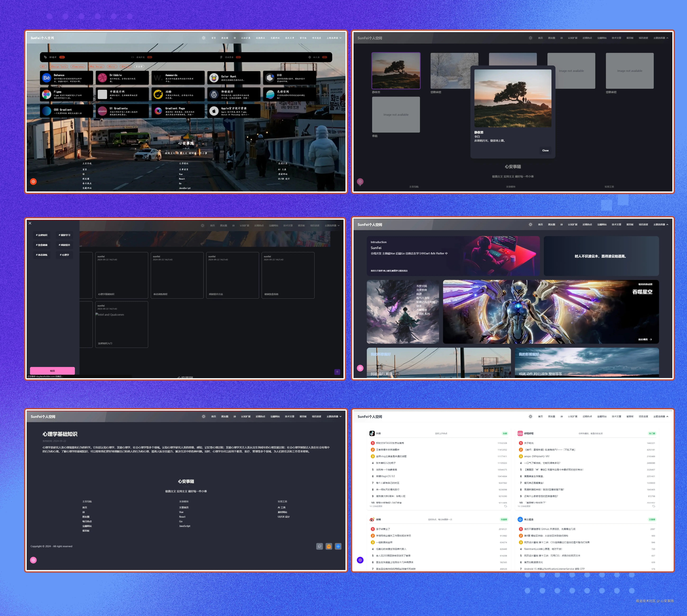Click the GitHub icon in the footer

[x=319, y=546]
